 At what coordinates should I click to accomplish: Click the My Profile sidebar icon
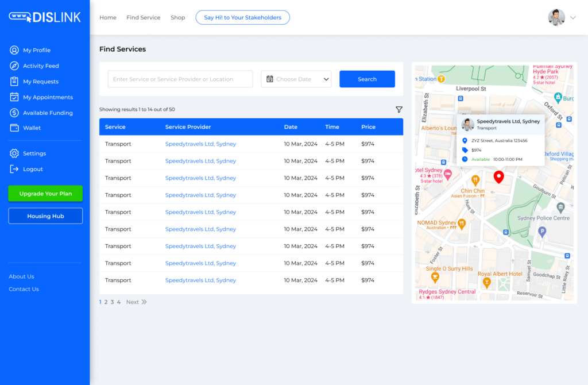pyautogui.click(x=14, y=50)
